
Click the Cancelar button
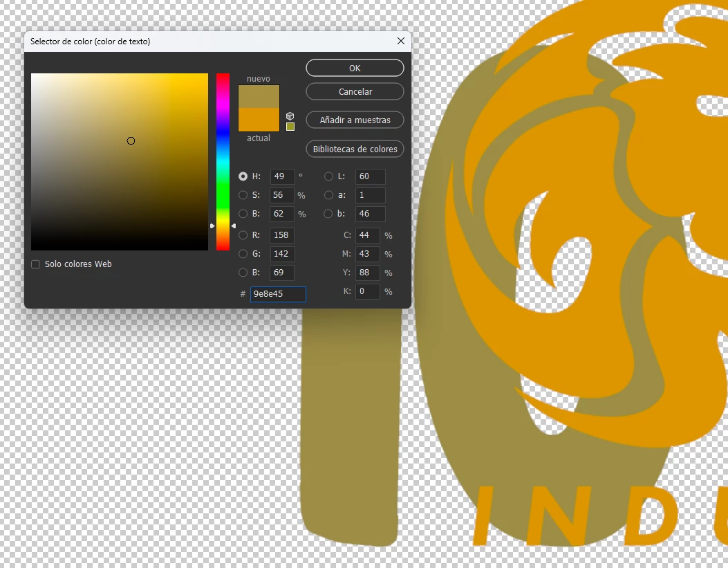355,91
